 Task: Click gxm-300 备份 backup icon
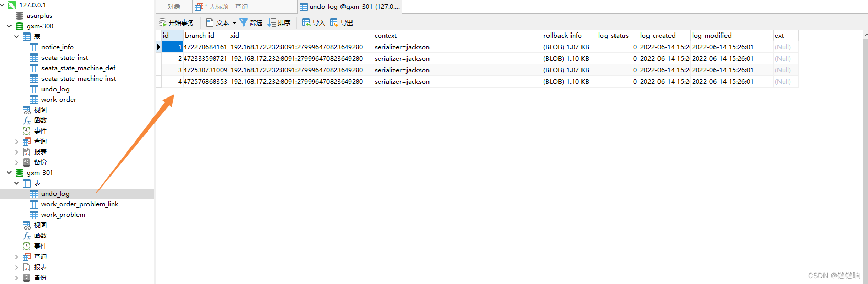coord(27,162)
